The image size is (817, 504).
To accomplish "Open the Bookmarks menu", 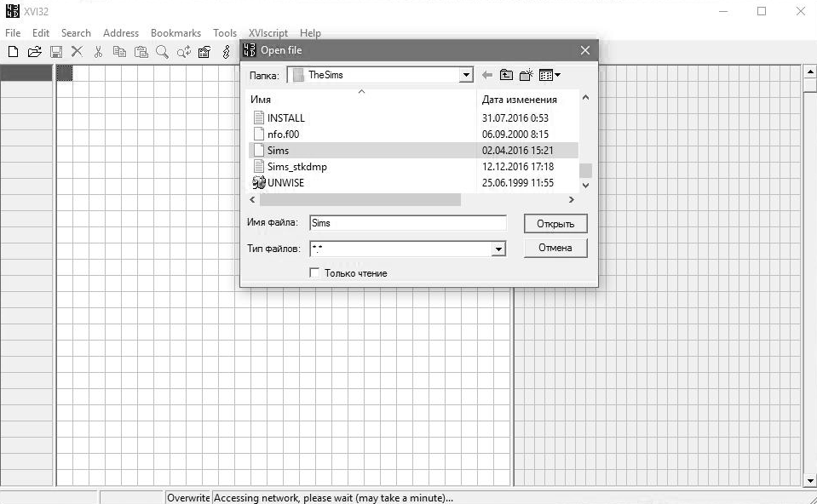I will point(175,33).
